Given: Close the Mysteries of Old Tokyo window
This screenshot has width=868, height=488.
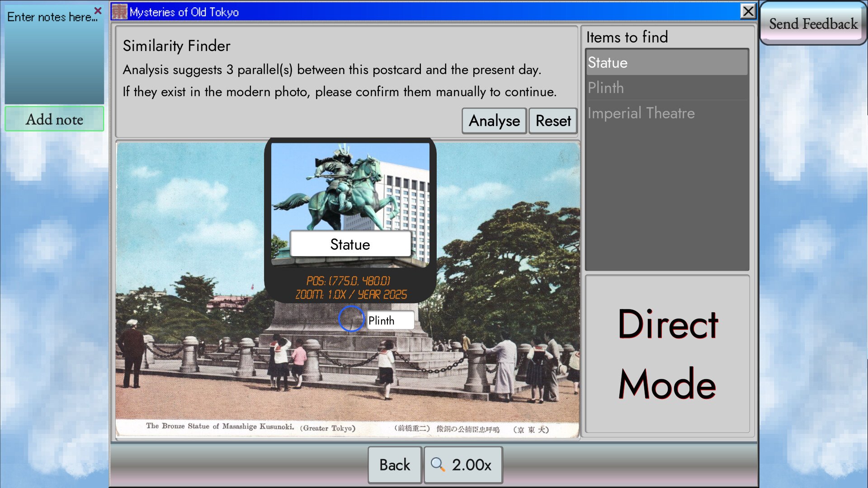Looking at the screenshot, I should coord(748,11).
